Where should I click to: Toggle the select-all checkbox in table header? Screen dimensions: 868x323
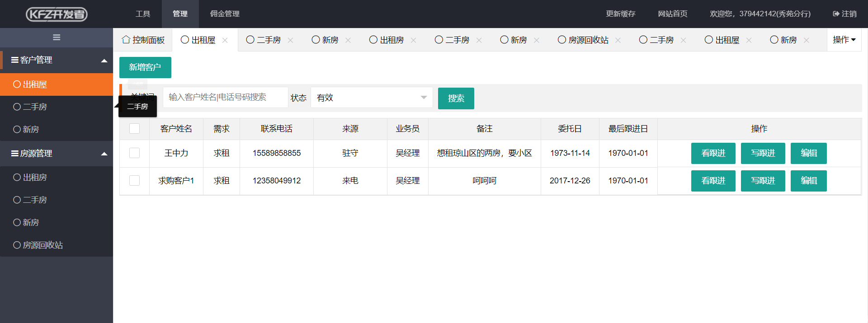134,129
